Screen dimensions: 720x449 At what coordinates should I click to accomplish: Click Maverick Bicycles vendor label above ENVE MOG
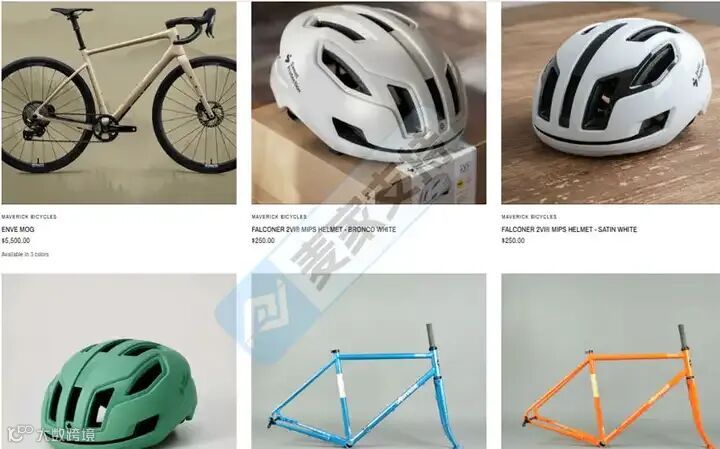(x=29, y=217)
